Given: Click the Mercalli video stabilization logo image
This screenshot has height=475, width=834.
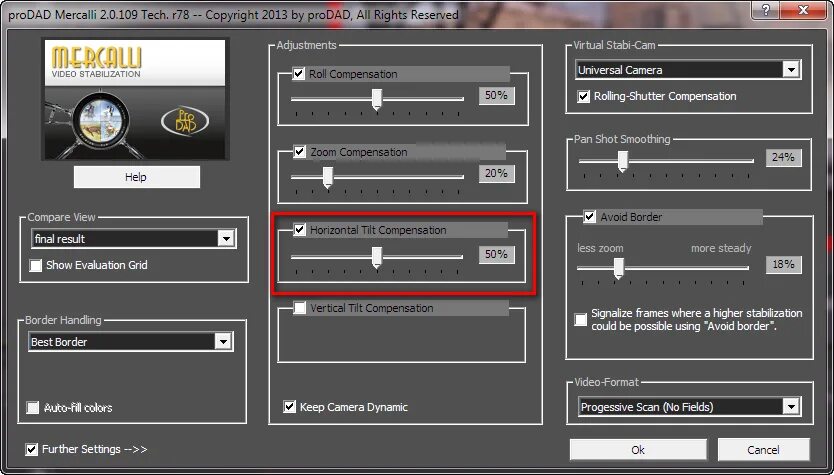Looking at the screenshot, I should (135, 99).
